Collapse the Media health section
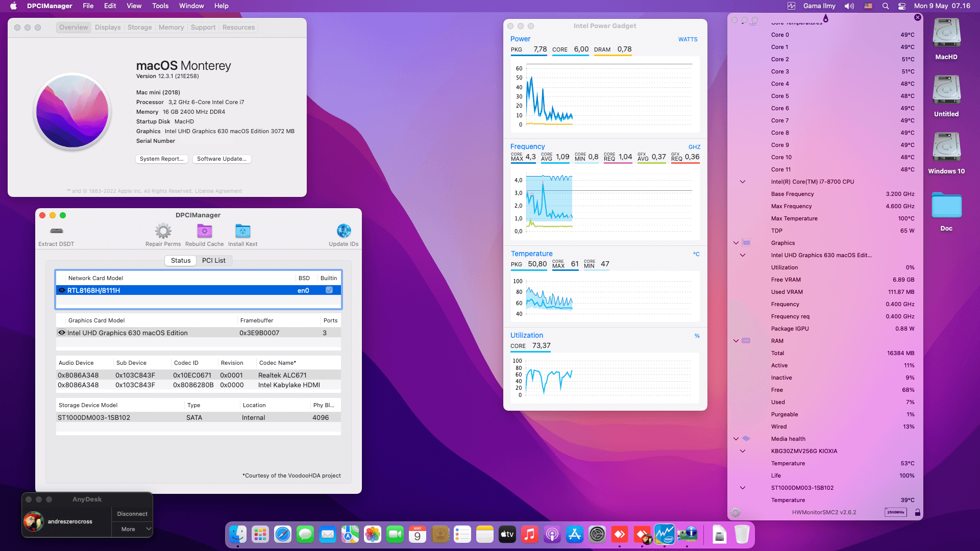980x551 pixels. 736,439
